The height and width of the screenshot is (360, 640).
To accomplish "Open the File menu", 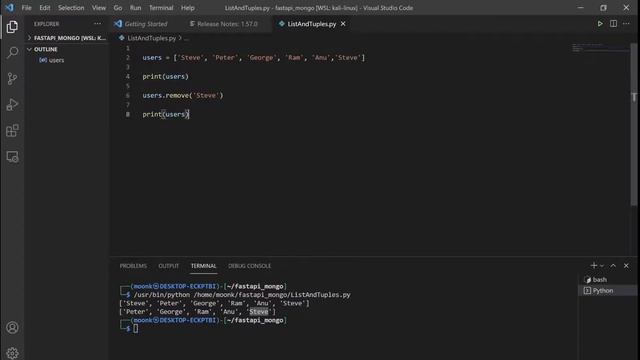I will pos(27,8).
